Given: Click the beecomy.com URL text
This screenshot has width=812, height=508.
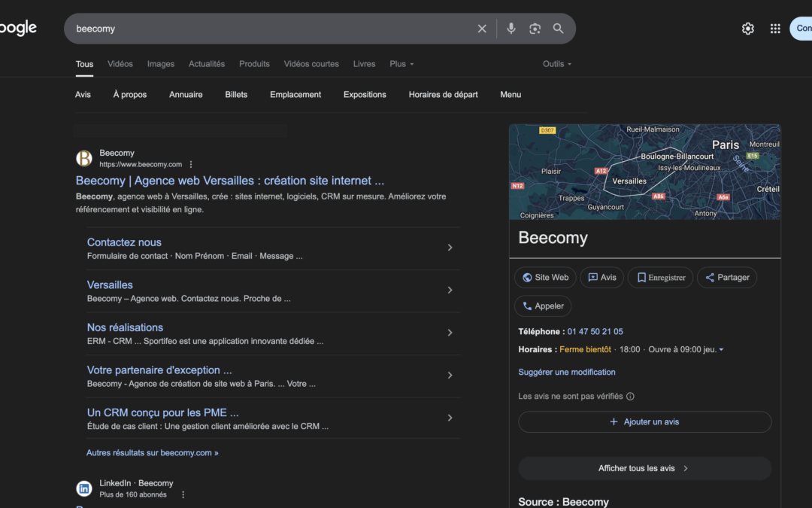Looking at the screenshot, I should [x=141, y=164].
